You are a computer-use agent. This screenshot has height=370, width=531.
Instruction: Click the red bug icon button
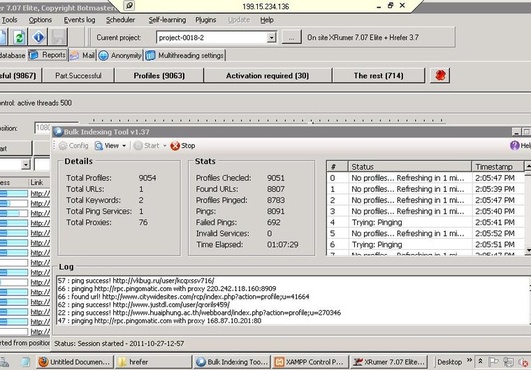[x=440, y=75]
